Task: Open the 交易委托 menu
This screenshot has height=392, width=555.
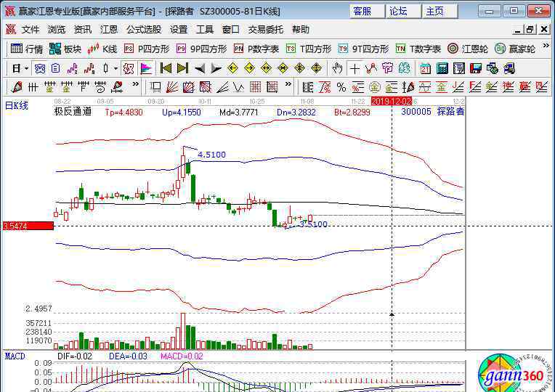Action: pyautogui.click(x=265, y=30)
